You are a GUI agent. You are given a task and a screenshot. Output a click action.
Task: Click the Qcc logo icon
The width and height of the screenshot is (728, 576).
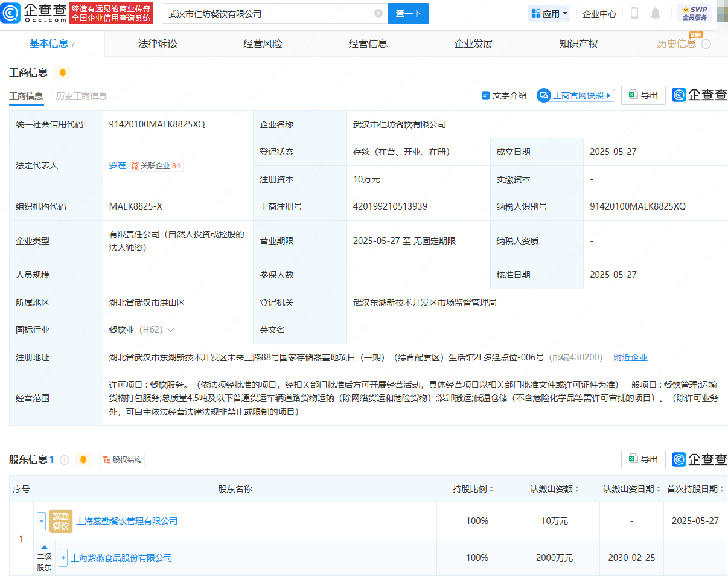click(x=11, y=13)
